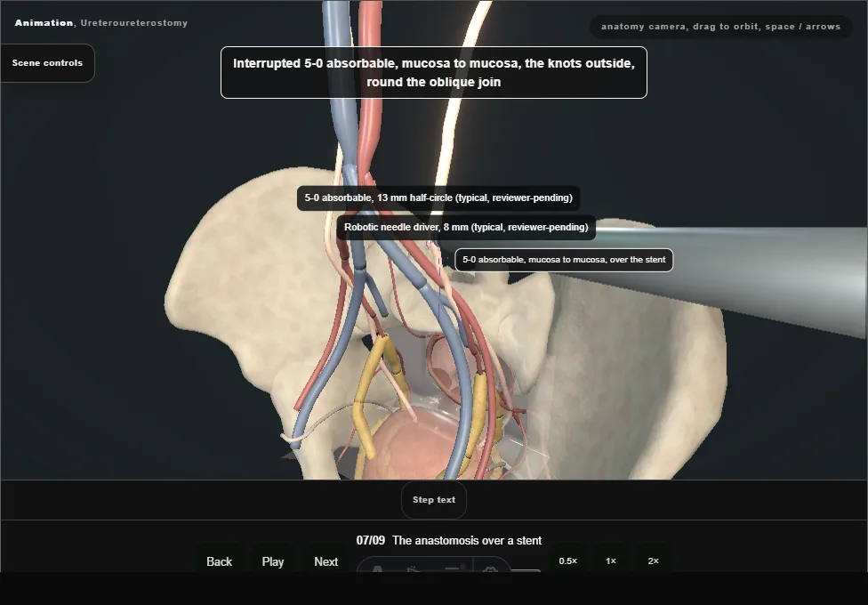Screen dimensions: 868x605
Task: Open the Scene controls panel
Action: click(48, 63)
